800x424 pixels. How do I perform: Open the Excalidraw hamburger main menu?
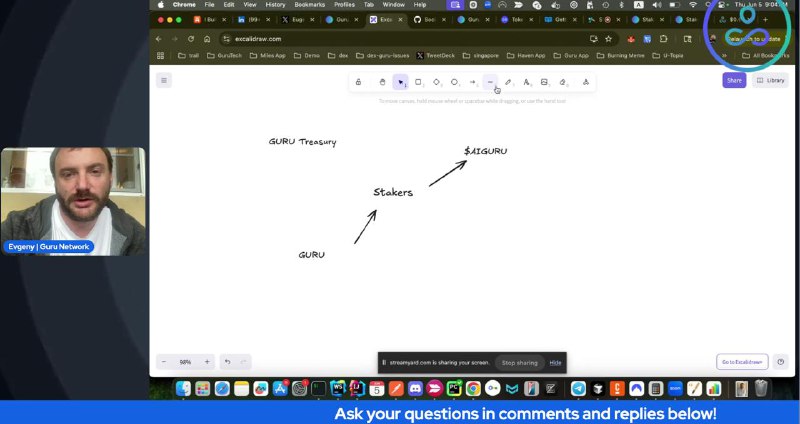[164, 80]
